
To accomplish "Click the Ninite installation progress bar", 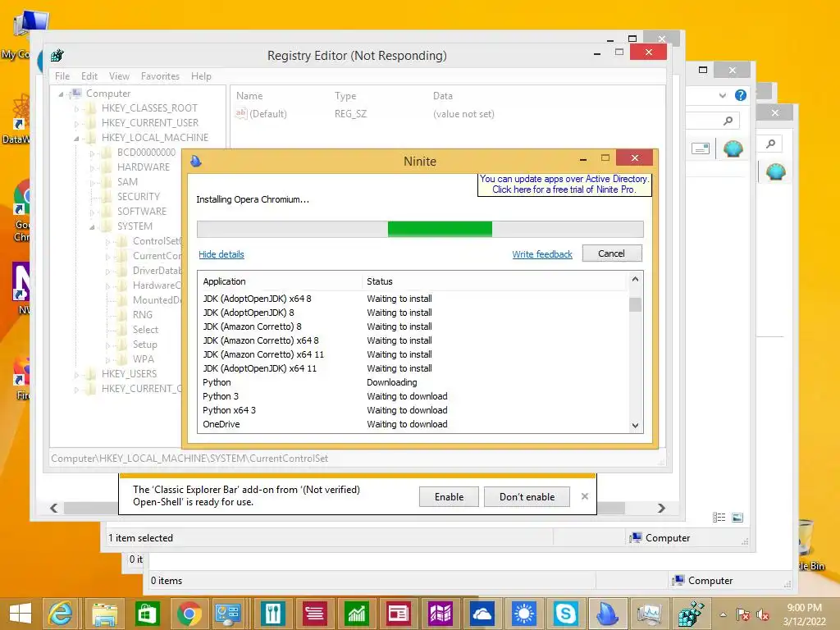I will point(420,229).
